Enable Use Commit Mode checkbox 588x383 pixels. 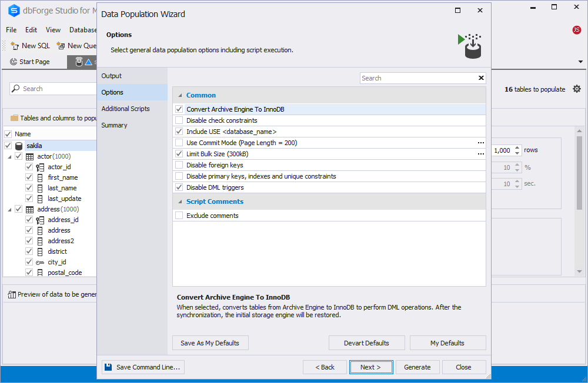[x=179, y=143]
